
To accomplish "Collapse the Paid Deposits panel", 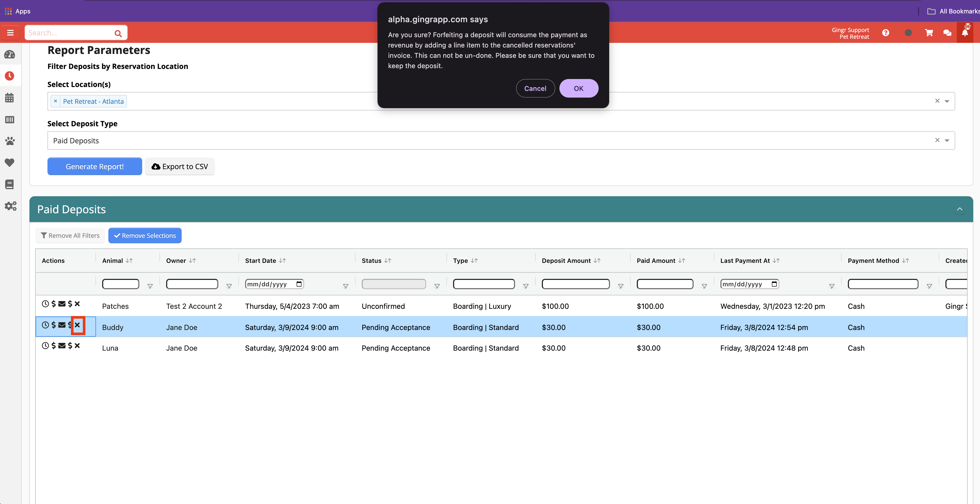I will [959, 209].
